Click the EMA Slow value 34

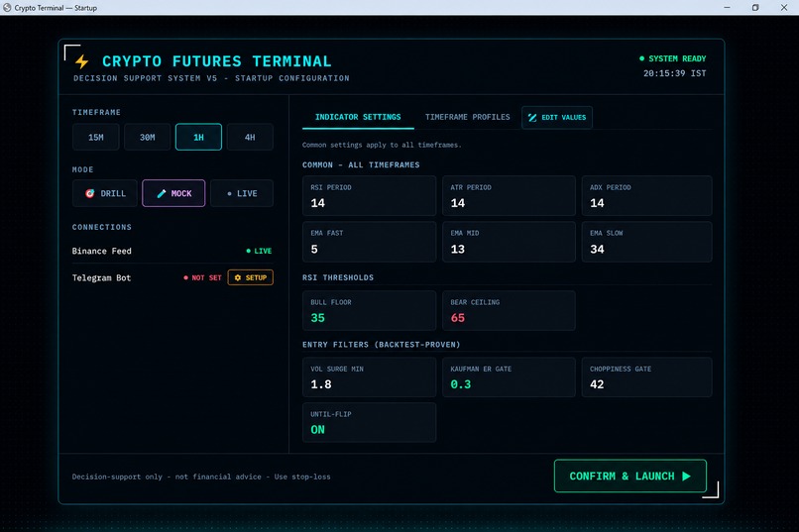[597, 249]
